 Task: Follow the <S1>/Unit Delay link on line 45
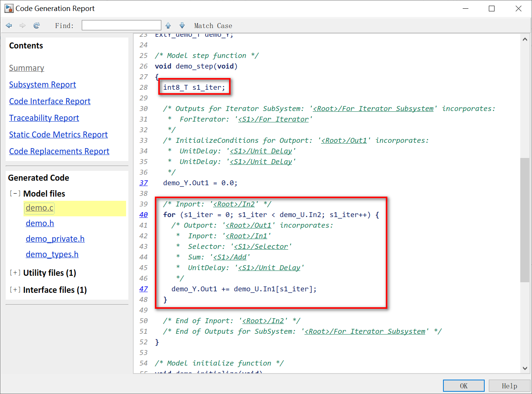pyautogui.click(x=269, y=268)
